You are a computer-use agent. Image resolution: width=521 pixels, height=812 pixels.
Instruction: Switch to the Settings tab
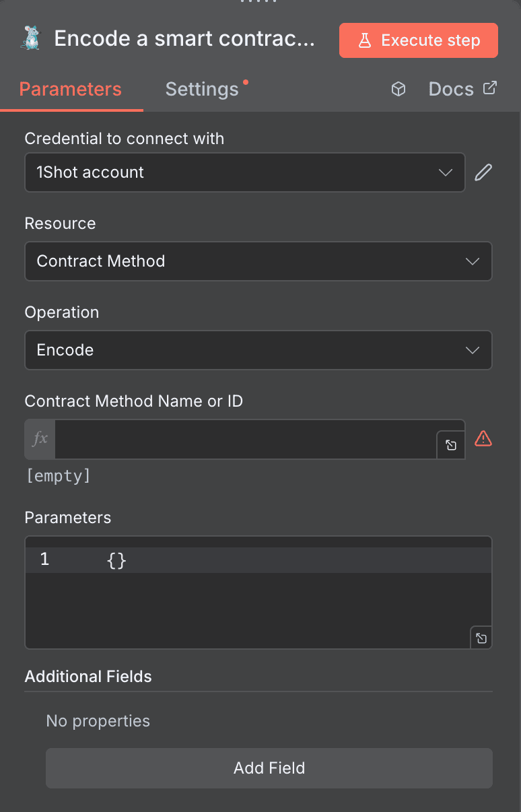[201, 88]
